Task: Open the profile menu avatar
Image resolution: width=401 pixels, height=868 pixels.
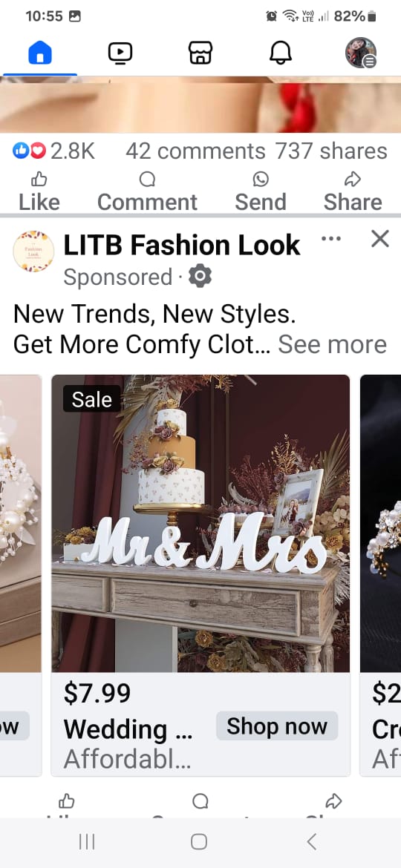Action: [x=361, y=53]
